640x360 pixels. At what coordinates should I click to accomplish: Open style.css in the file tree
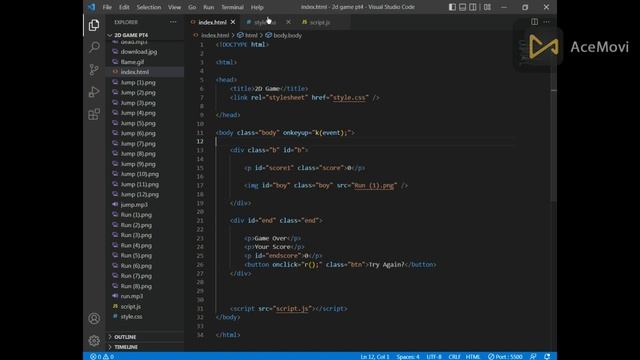click(131, 317)
